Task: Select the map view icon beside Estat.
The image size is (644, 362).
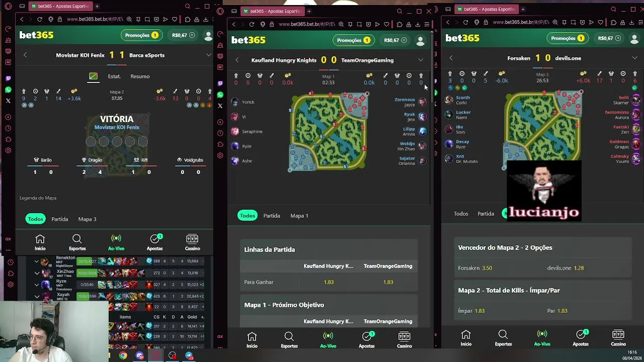Action: click(93, 76)
